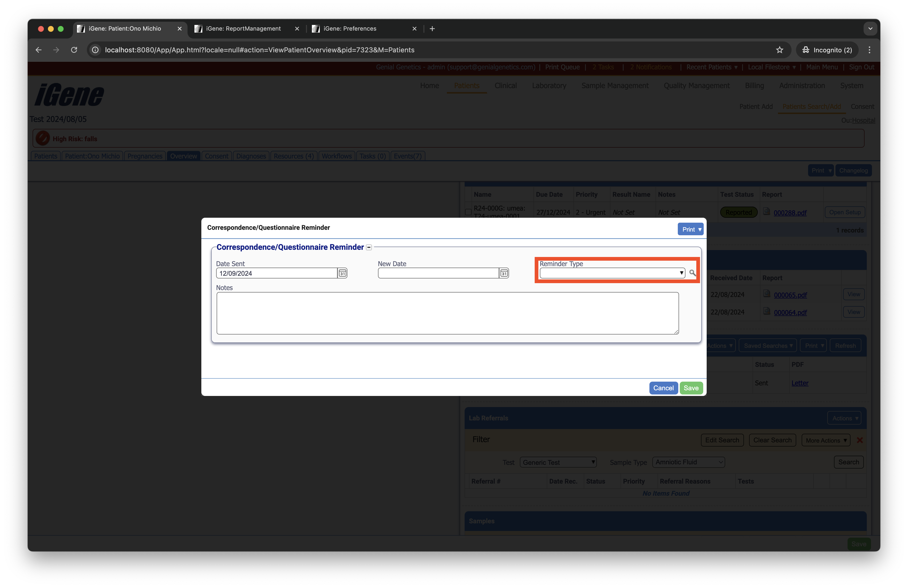Viewport: 908px width, 588px height.
Task: Bookmark this page with star icon
Action: 779,50
